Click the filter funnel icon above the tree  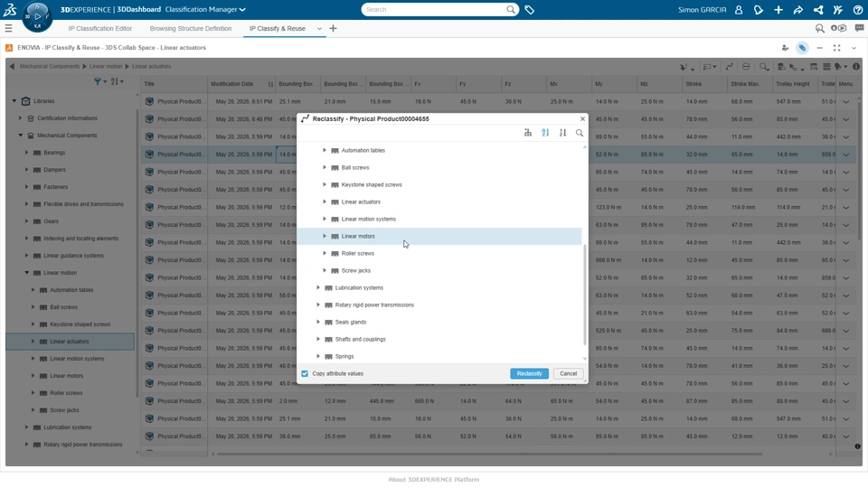coord(99,81)
